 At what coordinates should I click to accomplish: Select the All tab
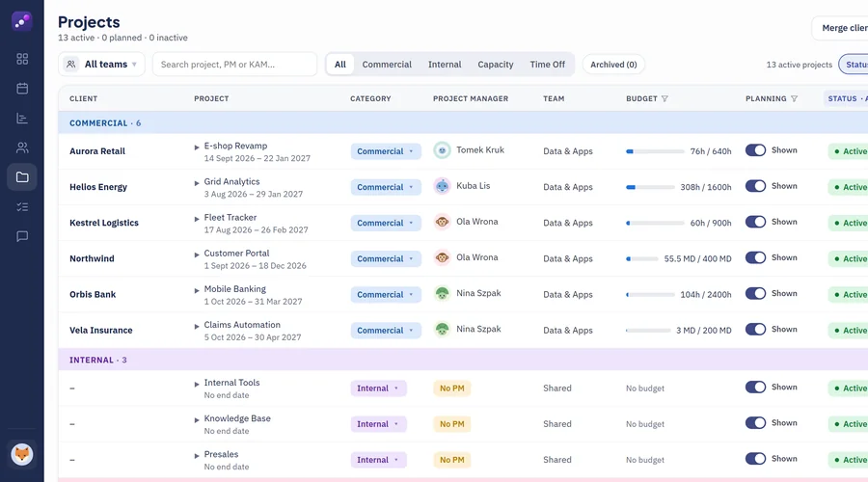339,65
